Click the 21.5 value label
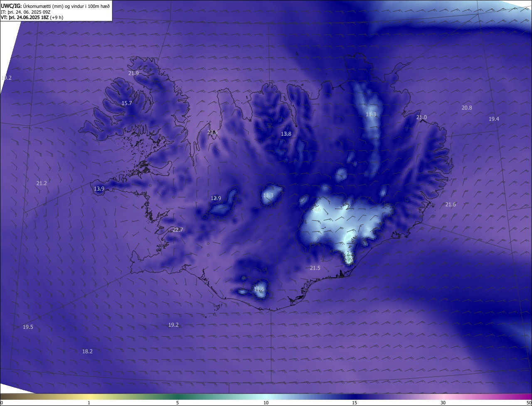 pyautogui.click(x=315, y=268)
